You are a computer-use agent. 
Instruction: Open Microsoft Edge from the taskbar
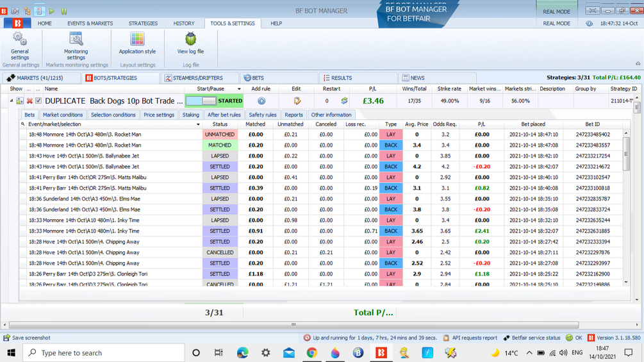click(x=242, y=352)
